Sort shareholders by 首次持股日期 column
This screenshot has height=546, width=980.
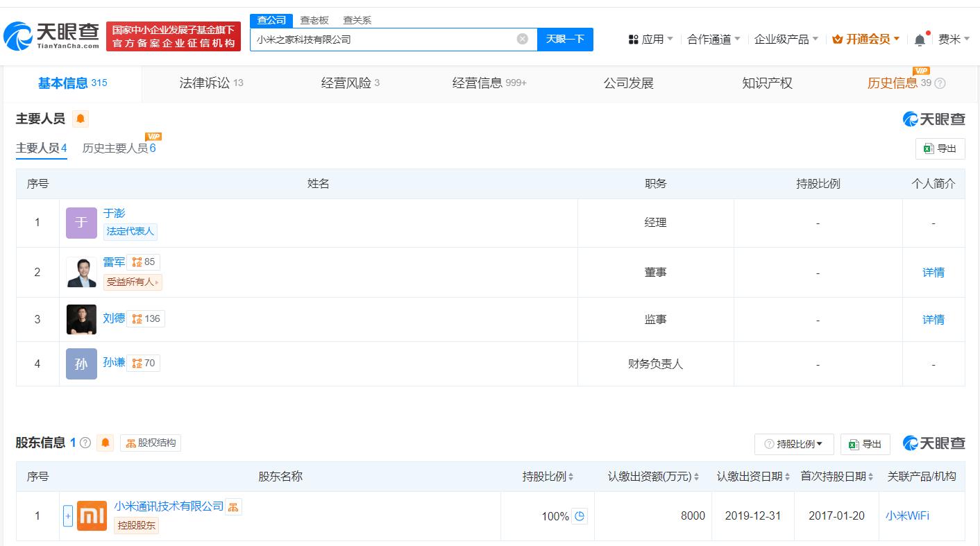837,477
